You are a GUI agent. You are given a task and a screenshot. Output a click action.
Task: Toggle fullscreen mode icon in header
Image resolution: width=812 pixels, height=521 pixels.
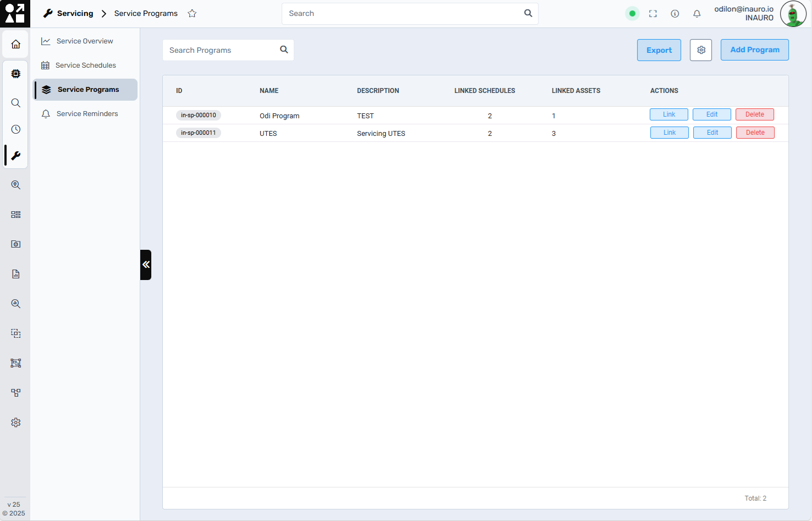652,14
